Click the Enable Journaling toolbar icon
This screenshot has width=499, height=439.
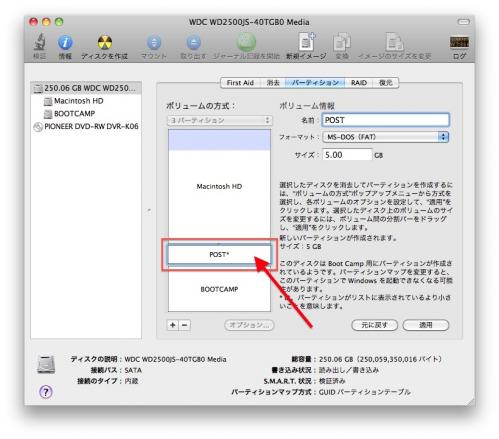point(246,42)
